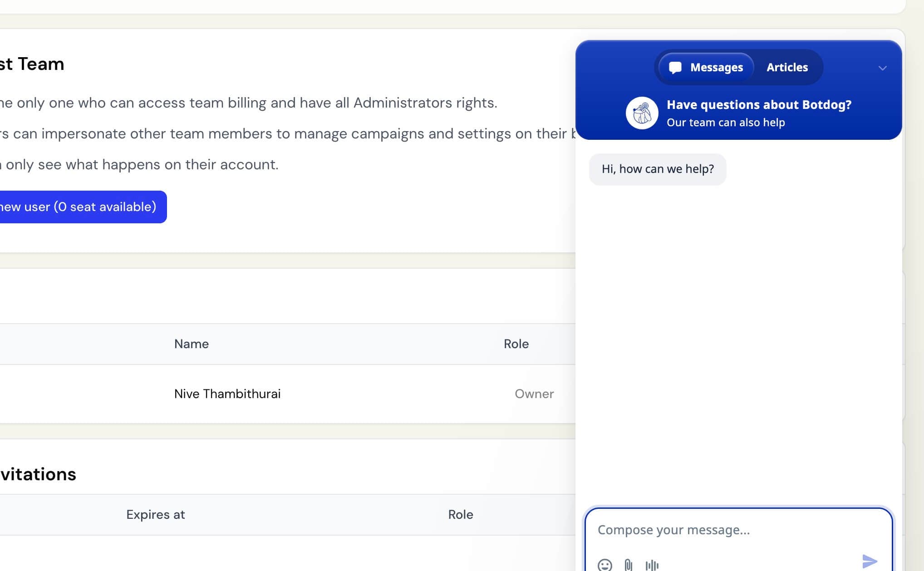Open the emoji picker in chat composer
Image resolution: width=924 pixels, height=571 pixels.
tap(605, 565)
